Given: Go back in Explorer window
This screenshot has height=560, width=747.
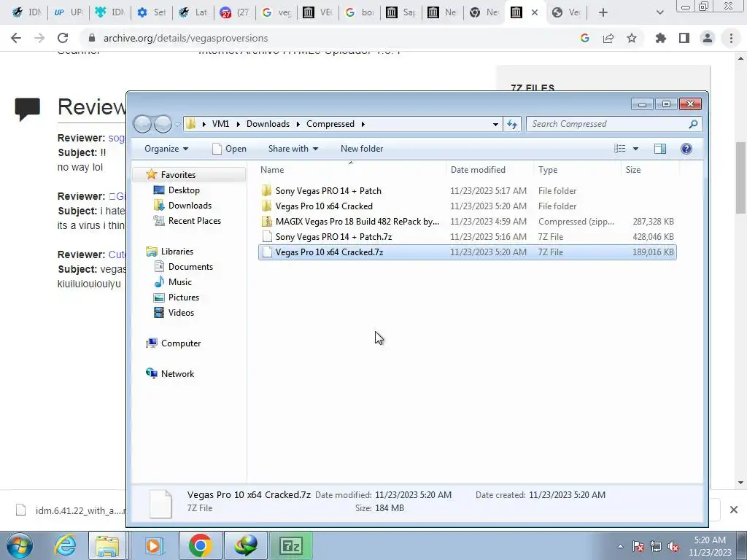Looking at the screenshot, I should (142, 124).
